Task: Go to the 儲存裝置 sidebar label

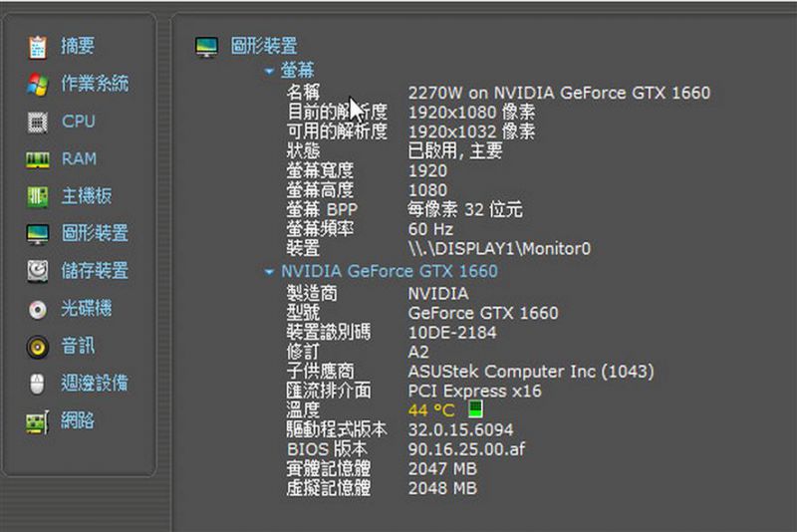Action: (95, 271)
